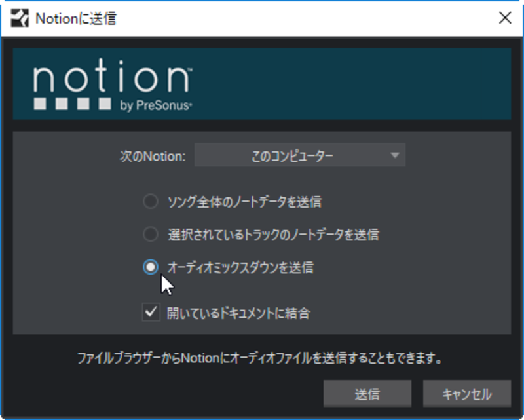
Task: Click the 次のNotion: label
Action: click(x=153, y=156)
